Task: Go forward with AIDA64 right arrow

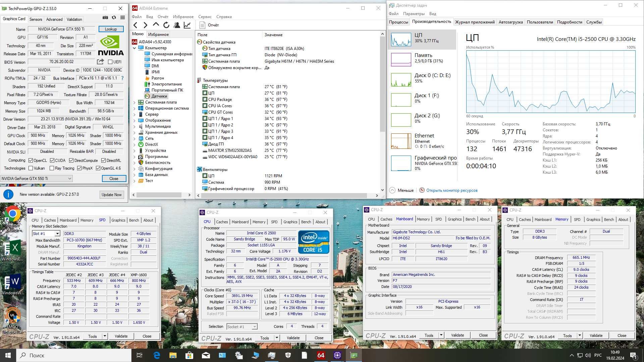Action: [x=145, y=25]
